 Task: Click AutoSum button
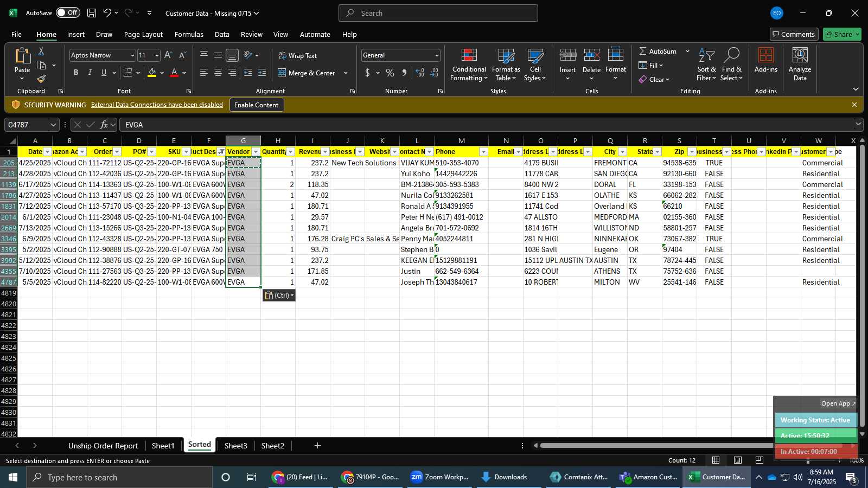[x=658, y=51]
